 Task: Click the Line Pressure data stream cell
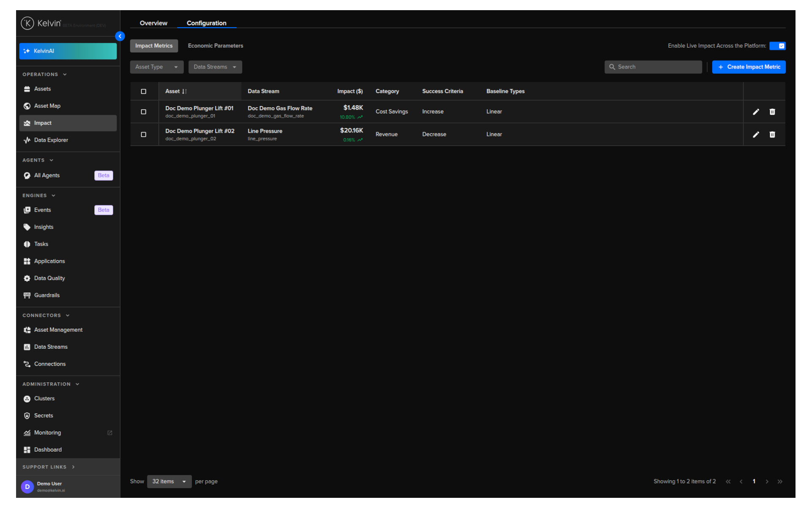tap(265, 135)
